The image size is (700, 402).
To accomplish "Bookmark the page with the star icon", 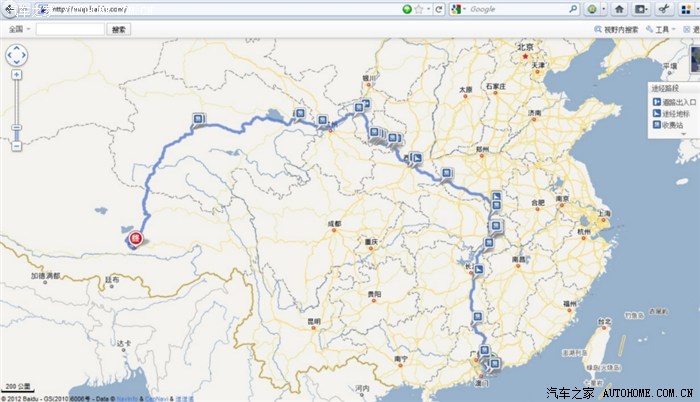I will 420,9.
